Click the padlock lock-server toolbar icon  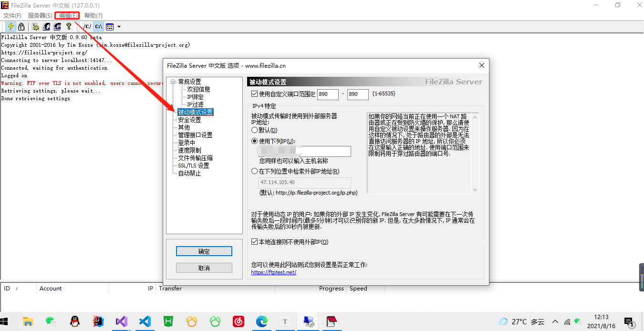(21, 27)
